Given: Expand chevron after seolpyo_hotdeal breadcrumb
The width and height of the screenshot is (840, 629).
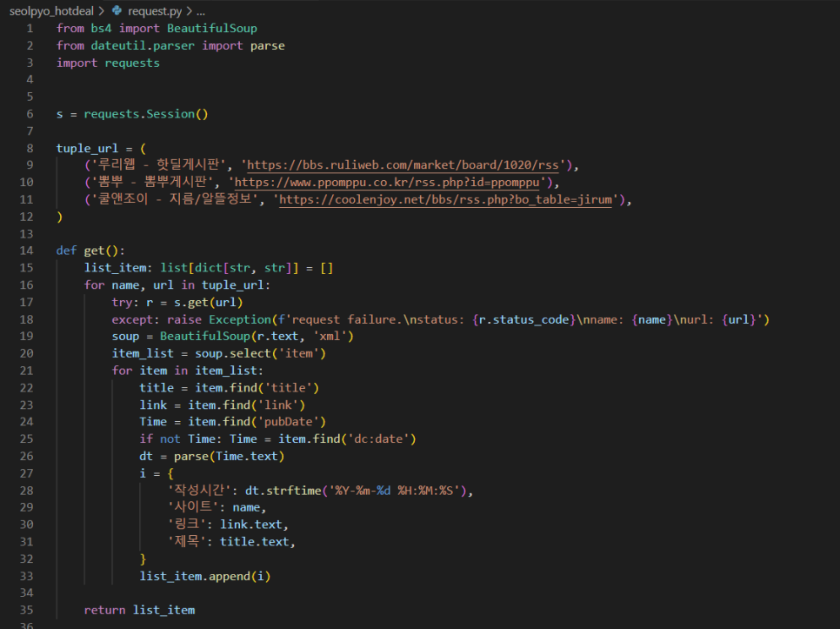Looking at the screenshot, I should (101, 10).
